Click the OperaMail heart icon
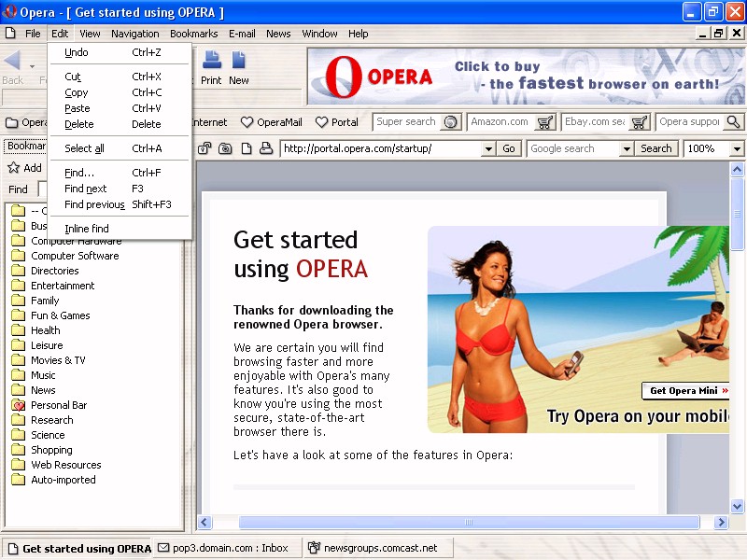 (x=247, y=122)
